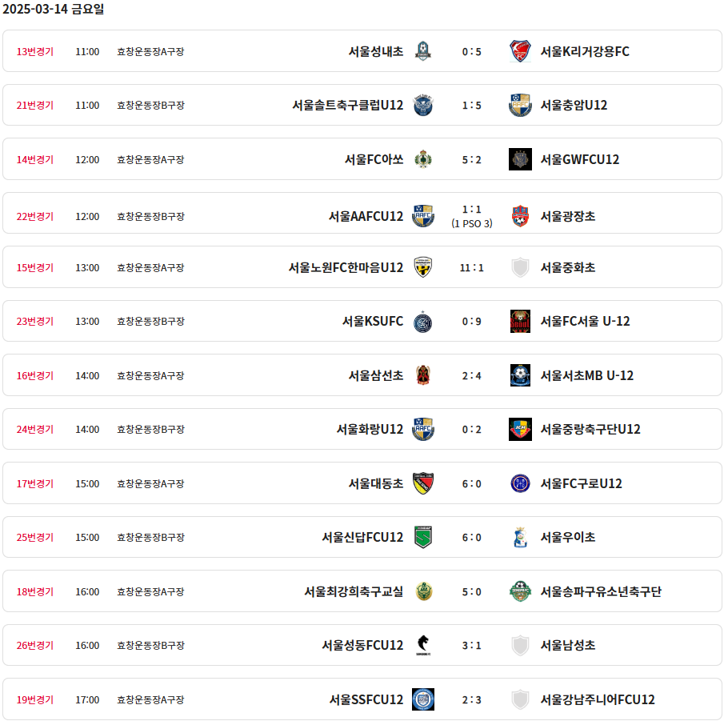Click the 서울FC서울 U-12 team logo
728x725 pixels.
(x=520, y=322)
